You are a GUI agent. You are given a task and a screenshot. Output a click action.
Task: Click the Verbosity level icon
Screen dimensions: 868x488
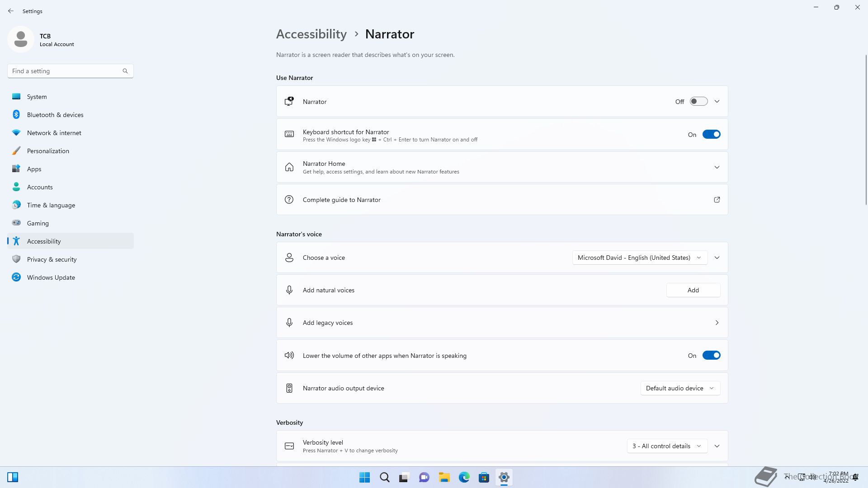[x=289, y=446]
